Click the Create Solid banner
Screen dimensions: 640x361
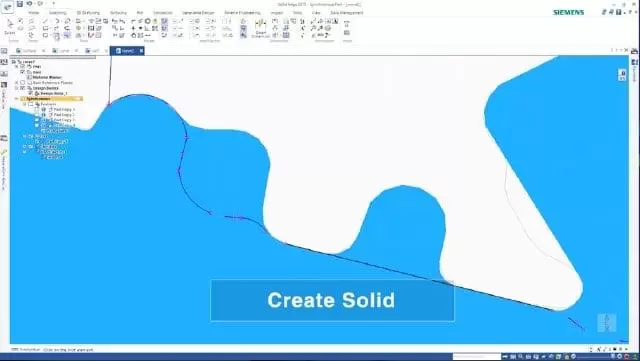(332, 300)
